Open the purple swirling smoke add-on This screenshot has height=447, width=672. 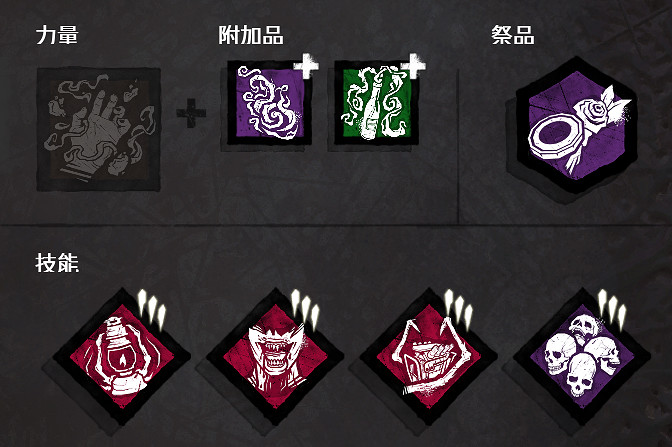point(270,102)
